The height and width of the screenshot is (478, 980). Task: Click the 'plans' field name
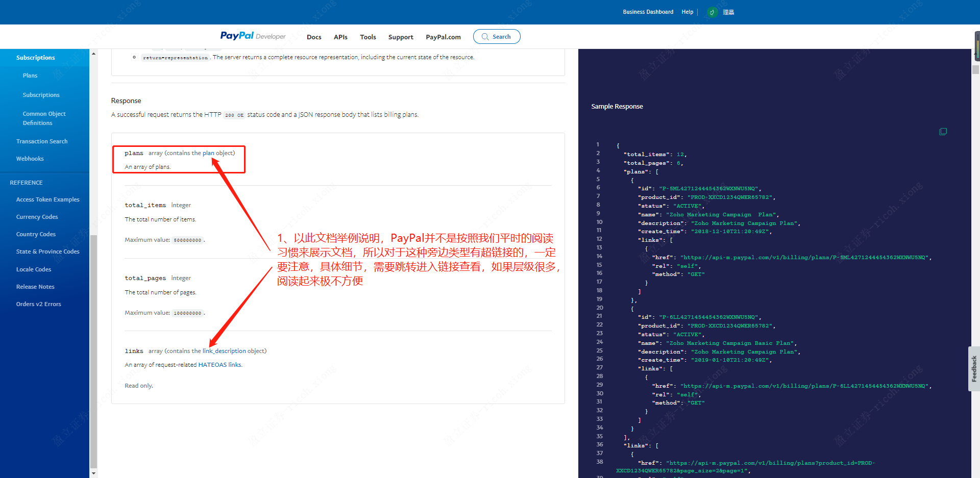click(134, 153)
